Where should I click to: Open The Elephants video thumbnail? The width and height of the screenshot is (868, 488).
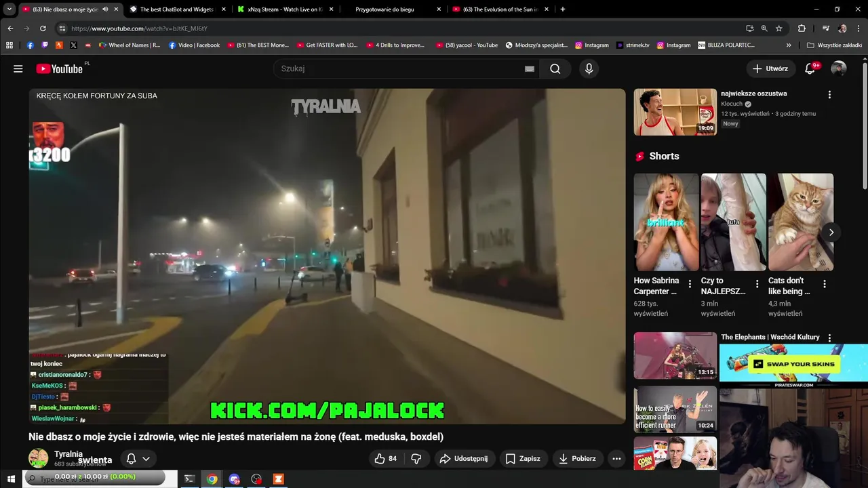[x=675, y=356]
